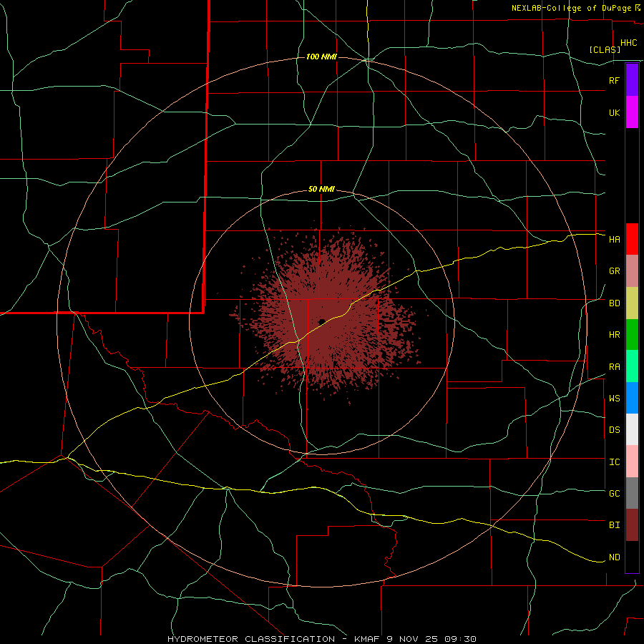Click the BD legend label
This screenshot has height=644, width=644.
click(x=614, y=303)
